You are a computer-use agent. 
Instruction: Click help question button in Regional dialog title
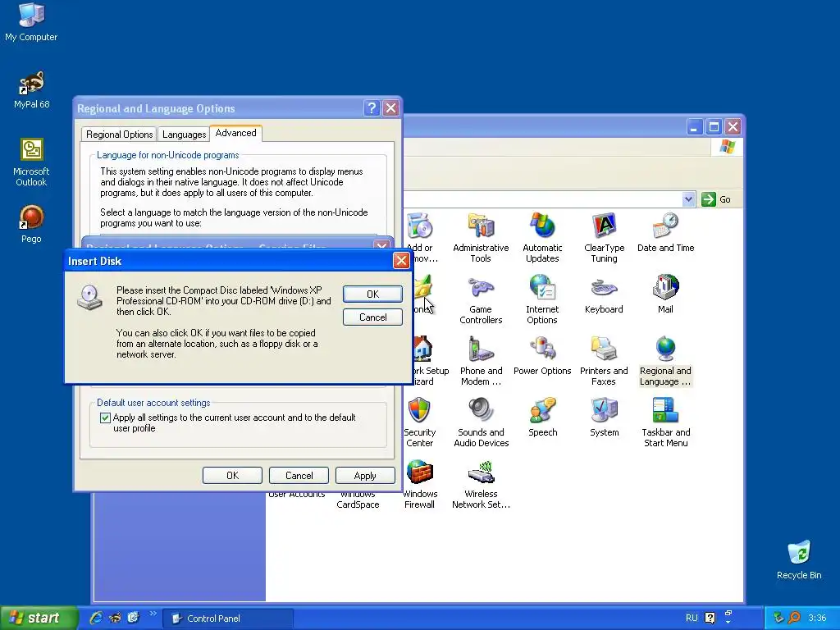(372, 108)
